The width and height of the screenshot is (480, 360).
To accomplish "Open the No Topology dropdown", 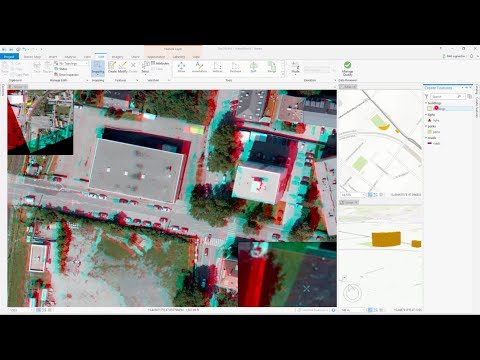I will [71, 63].
